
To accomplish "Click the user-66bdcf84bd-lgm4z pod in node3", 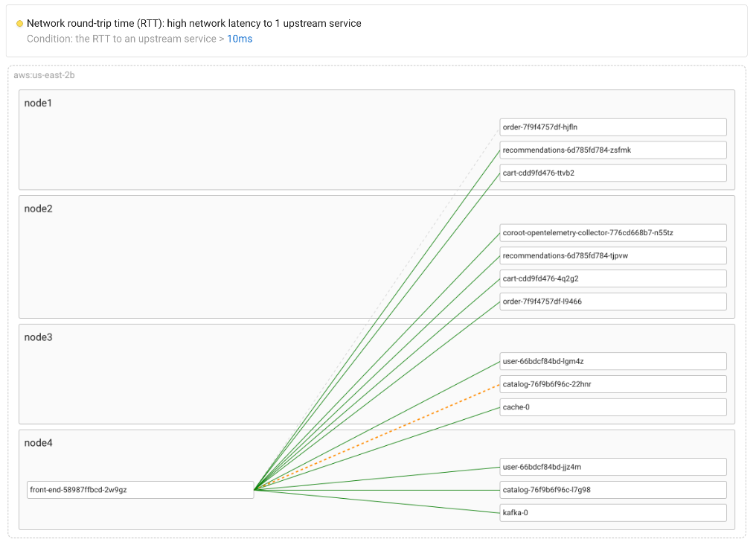I will click(x=612, y=360).
